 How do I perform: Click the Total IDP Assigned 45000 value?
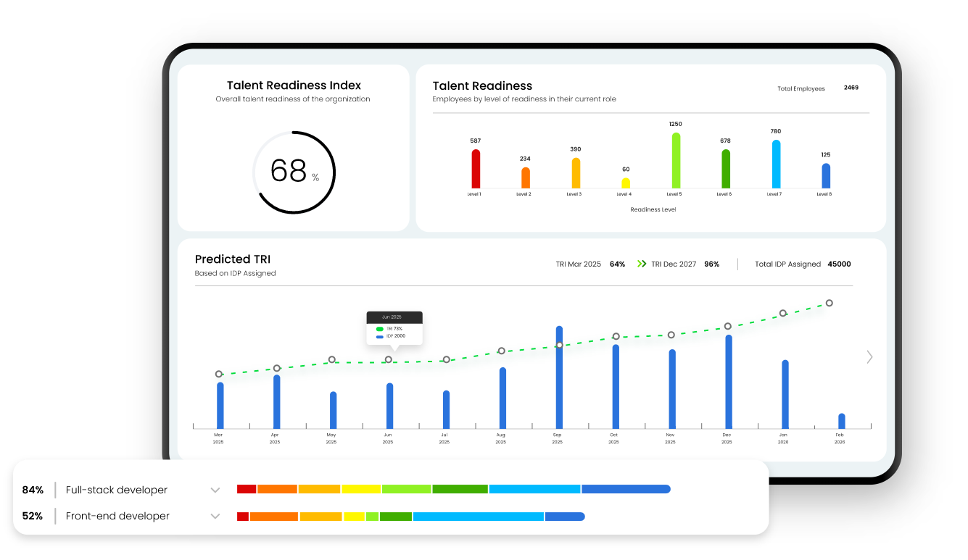click(839, 264)
